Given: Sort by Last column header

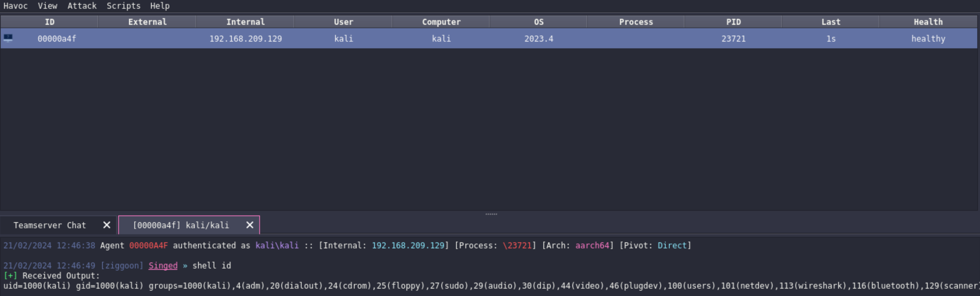Looking at the screenshot, I should pyautogui.click(x=831, y=22).
